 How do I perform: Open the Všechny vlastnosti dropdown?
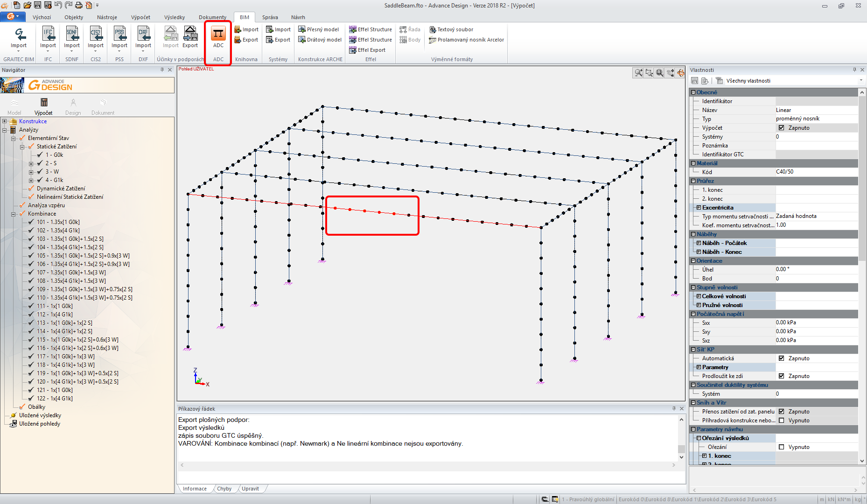pyautogui.click(x=860, y=81)
